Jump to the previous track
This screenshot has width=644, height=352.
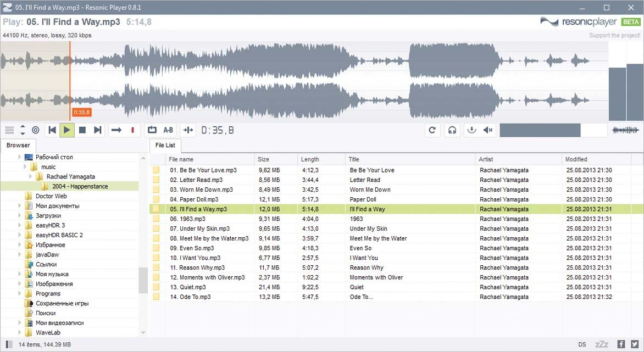coord(52,130)
